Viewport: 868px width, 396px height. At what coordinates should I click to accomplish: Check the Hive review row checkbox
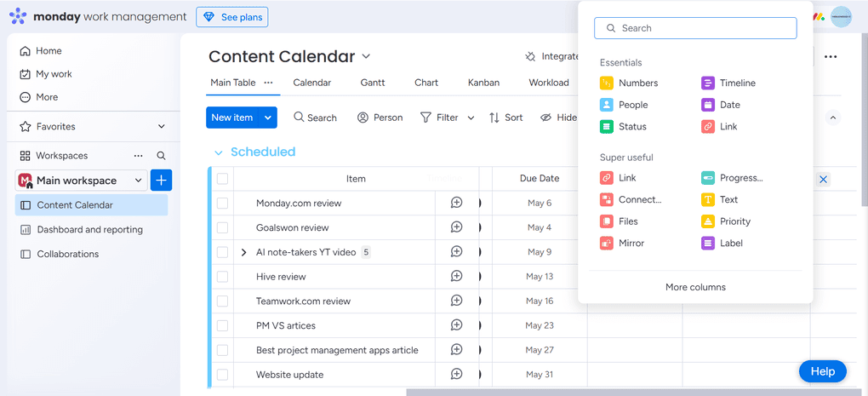[222, 277]
